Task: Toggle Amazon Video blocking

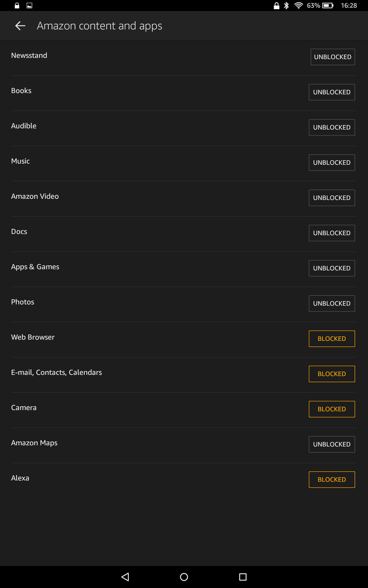Action: click(332, 198)
